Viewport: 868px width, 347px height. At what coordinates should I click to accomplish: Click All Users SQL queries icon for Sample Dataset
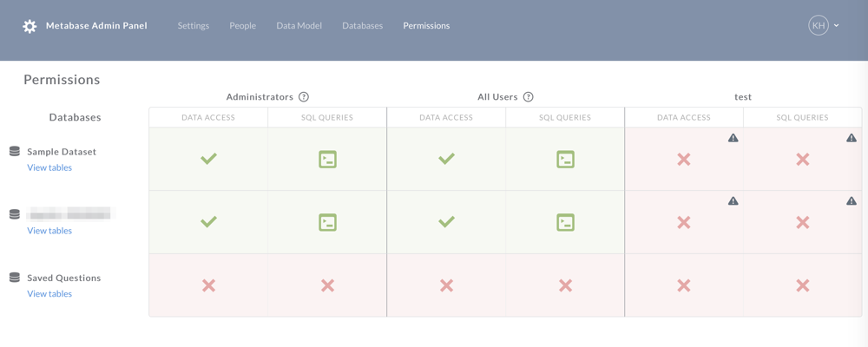click(565, 160)
